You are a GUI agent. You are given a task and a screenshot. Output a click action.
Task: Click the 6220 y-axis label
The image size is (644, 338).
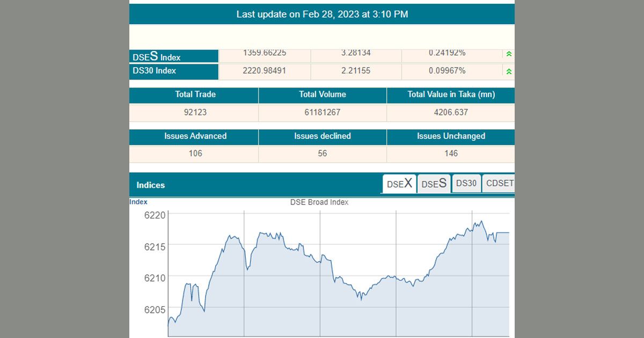pyautogui.click(x=156, y=216)
